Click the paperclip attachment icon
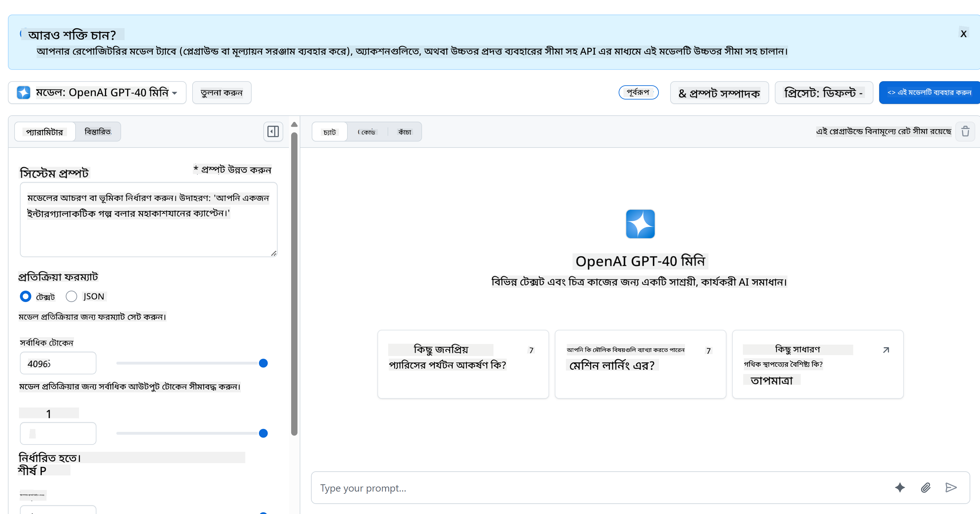980x514 pixels. pos(925,487)
